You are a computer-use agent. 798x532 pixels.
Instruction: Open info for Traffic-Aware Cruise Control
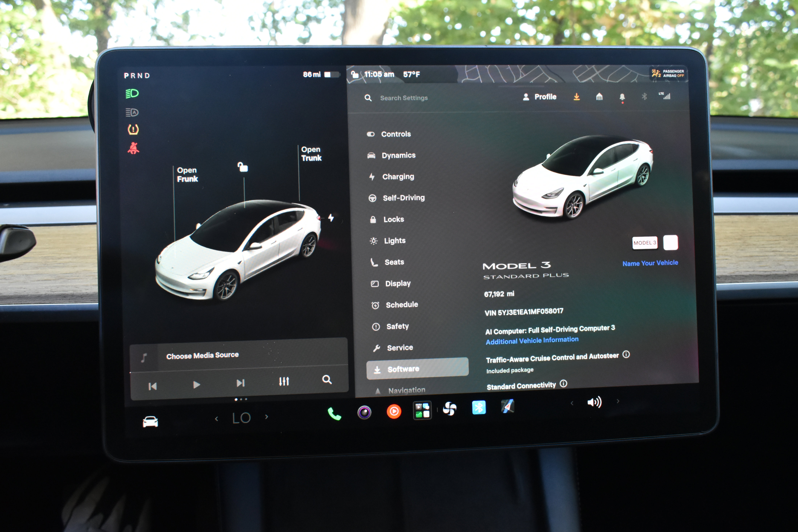pyautogui.click(x=626, y=354)
